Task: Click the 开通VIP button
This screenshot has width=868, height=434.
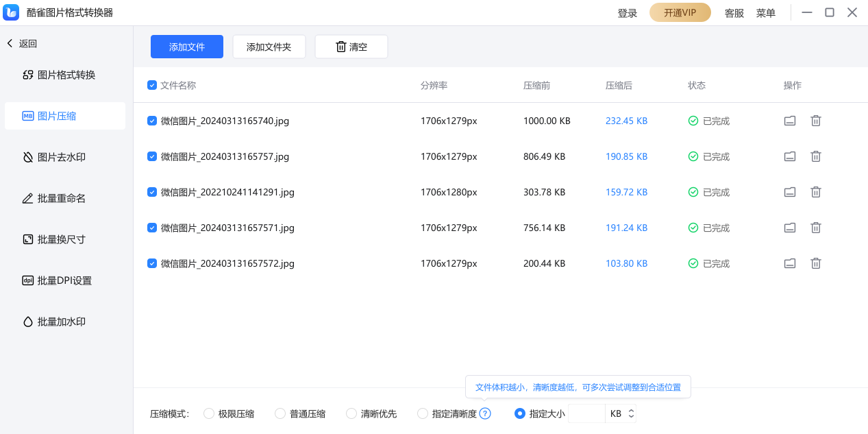Action: 680,13
